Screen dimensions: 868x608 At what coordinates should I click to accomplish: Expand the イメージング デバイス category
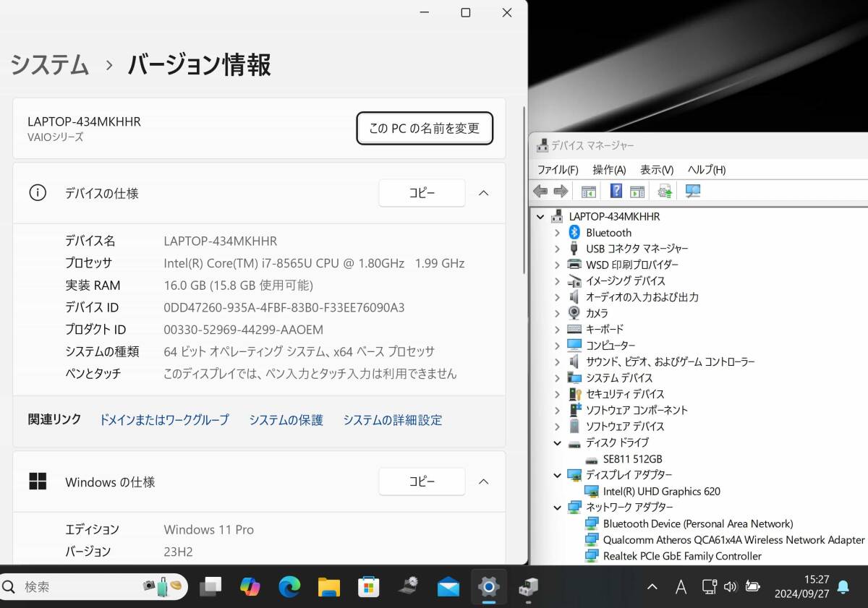(557, 281)
